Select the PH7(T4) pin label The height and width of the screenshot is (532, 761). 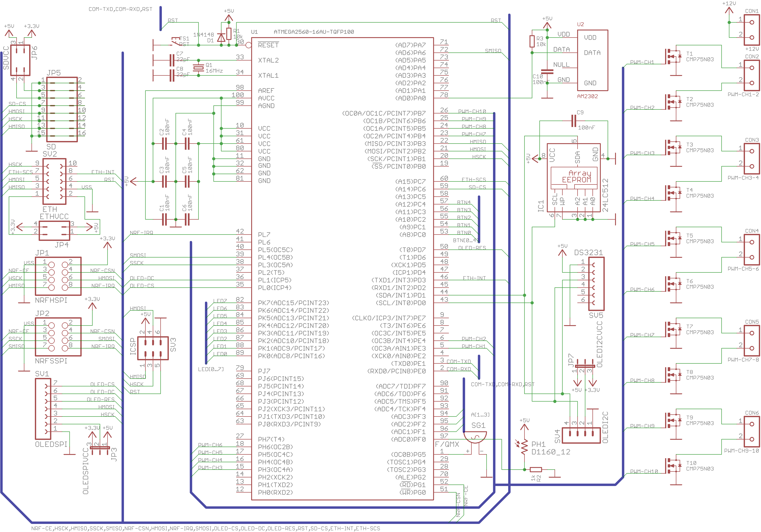tap(271, 439)
